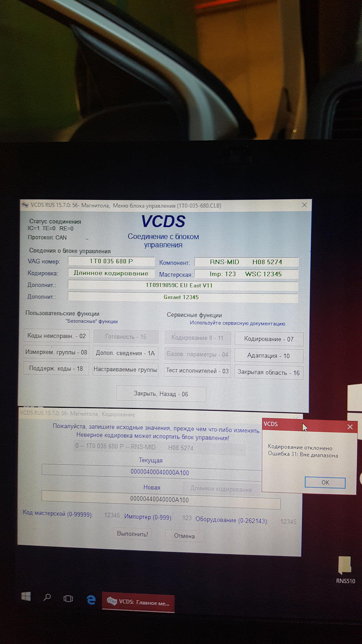This screenshot has width=362, height=644.
Task: Click the VCDS title bar app icon
Action: (25, 205)
